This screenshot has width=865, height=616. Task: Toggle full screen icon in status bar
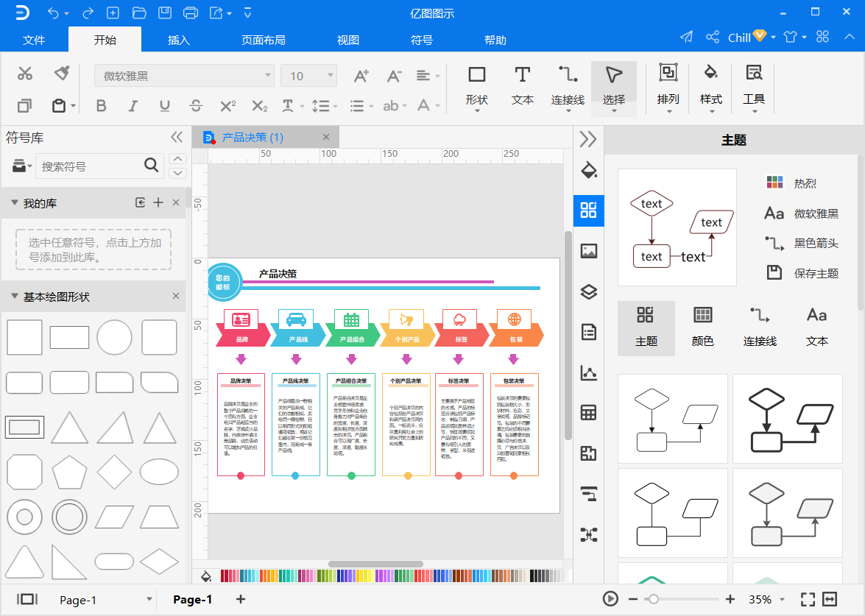click(x=808, y=599)
